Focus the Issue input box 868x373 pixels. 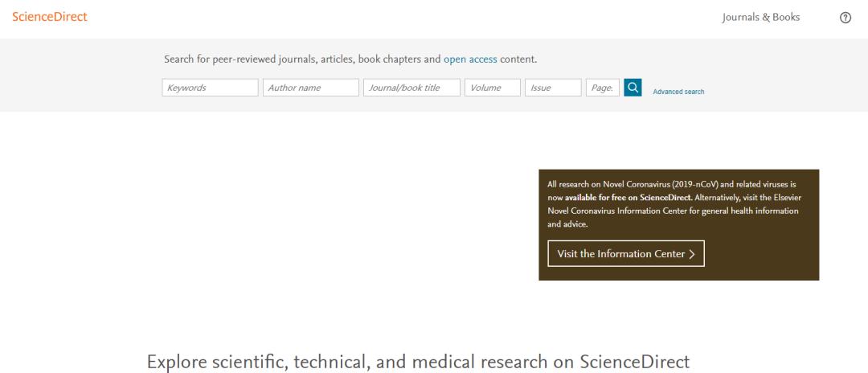click(552, 88)
